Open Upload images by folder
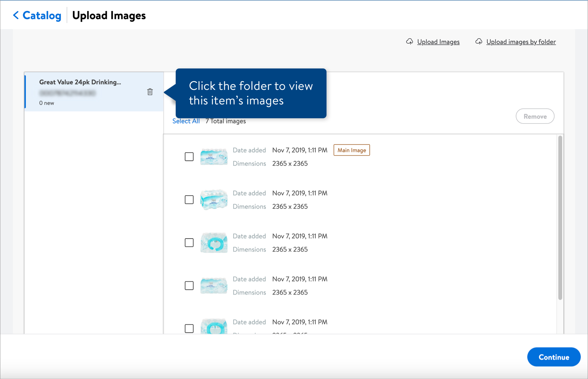 [521, 41]
